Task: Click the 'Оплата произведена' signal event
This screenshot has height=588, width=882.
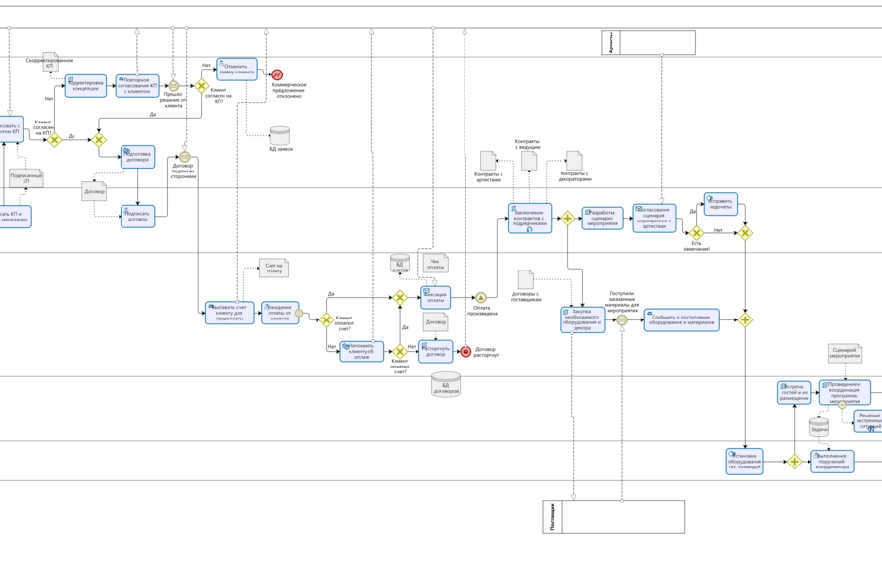Action: 481,297
